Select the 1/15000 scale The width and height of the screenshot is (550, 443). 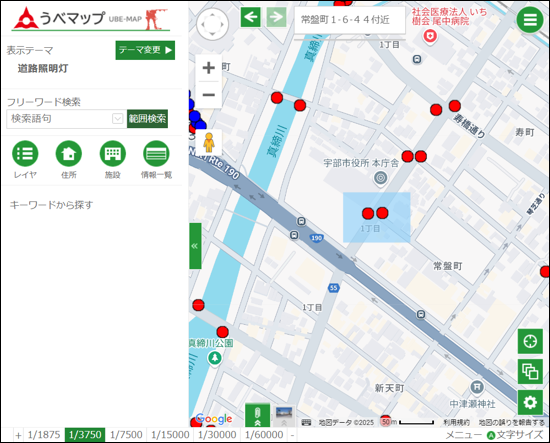click(170, 435)
